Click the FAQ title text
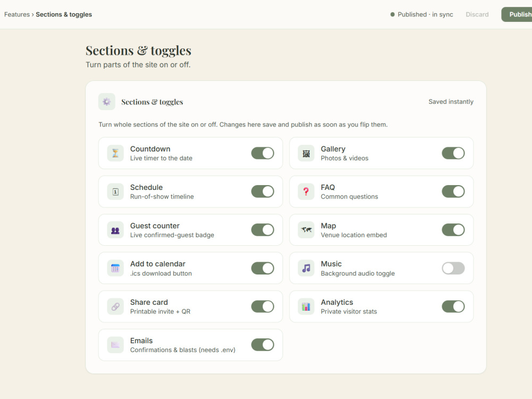 [x=328, y=187]
